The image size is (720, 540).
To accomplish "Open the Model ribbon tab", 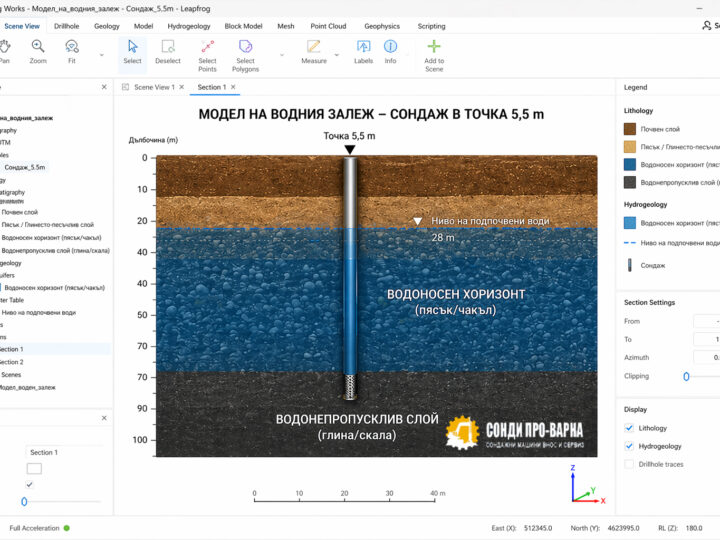I will (x=143, y=26).
